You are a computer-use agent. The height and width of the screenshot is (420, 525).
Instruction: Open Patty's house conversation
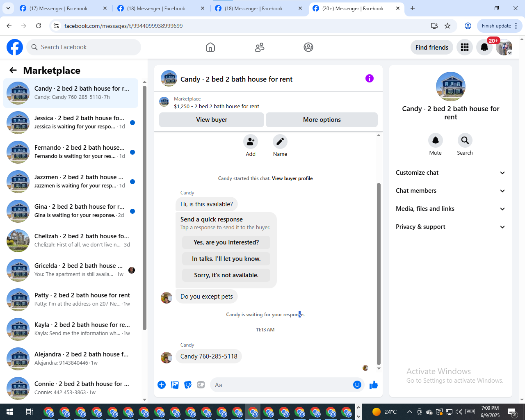[x=71, y=300]
